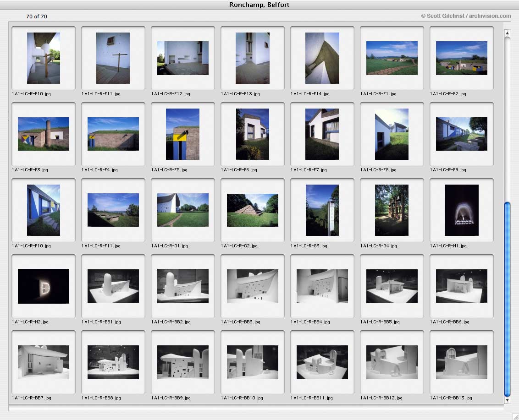Image resolution: width=519 pixels, height=420 pixels.
Task: Pick thumbnail 1A1-LC-R-F5.jpg
Action: 183,134
